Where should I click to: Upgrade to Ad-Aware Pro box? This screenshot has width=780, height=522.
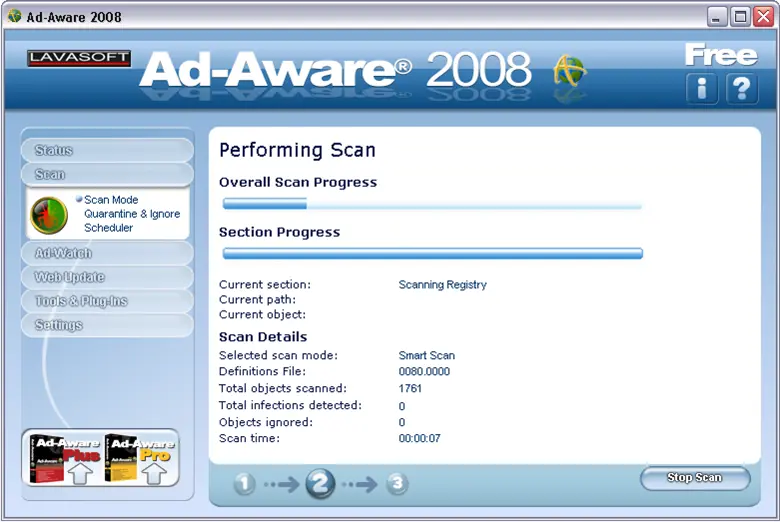[140, 459]
